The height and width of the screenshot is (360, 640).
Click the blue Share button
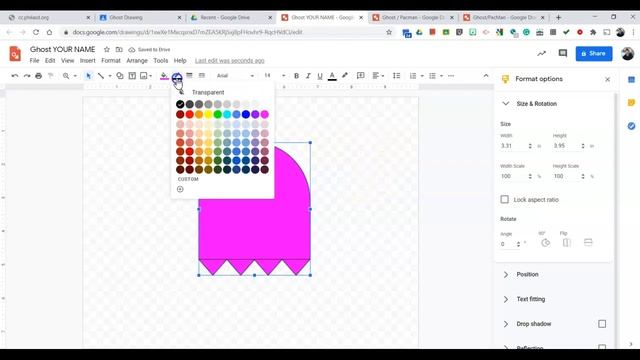pos(593,53)
